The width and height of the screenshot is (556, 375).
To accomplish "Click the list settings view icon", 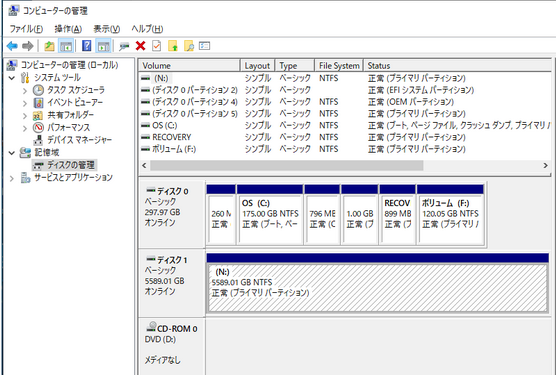I will 205,46.
